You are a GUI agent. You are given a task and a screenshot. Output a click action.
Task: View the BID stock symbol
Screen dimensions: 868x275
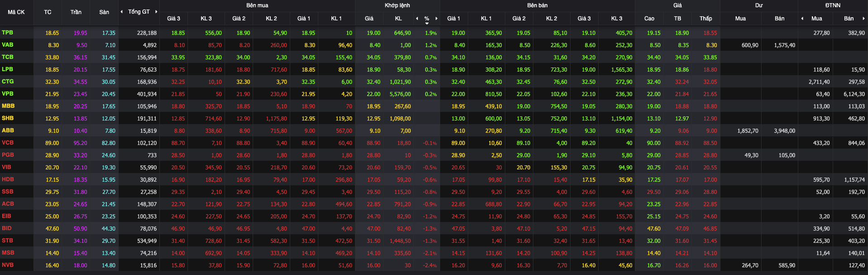(7, 228)
